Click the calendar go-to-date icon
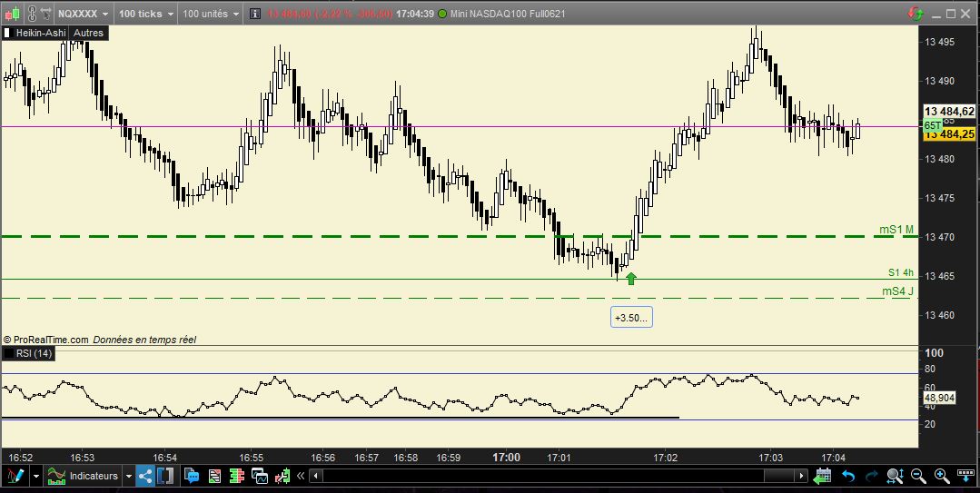Image resolution: width=980 pixels, height=493 pixels. pyautogui.click(x=823, y=476)
